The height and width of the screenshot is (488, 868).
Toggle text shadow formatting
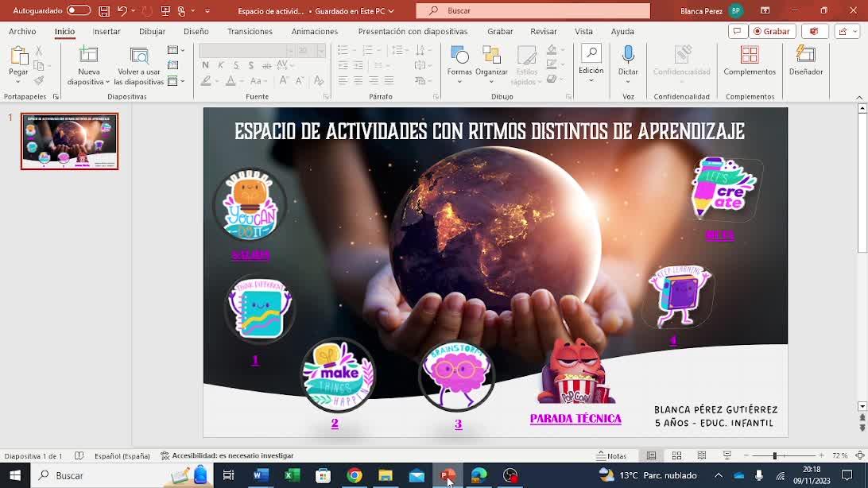(250, 65)
